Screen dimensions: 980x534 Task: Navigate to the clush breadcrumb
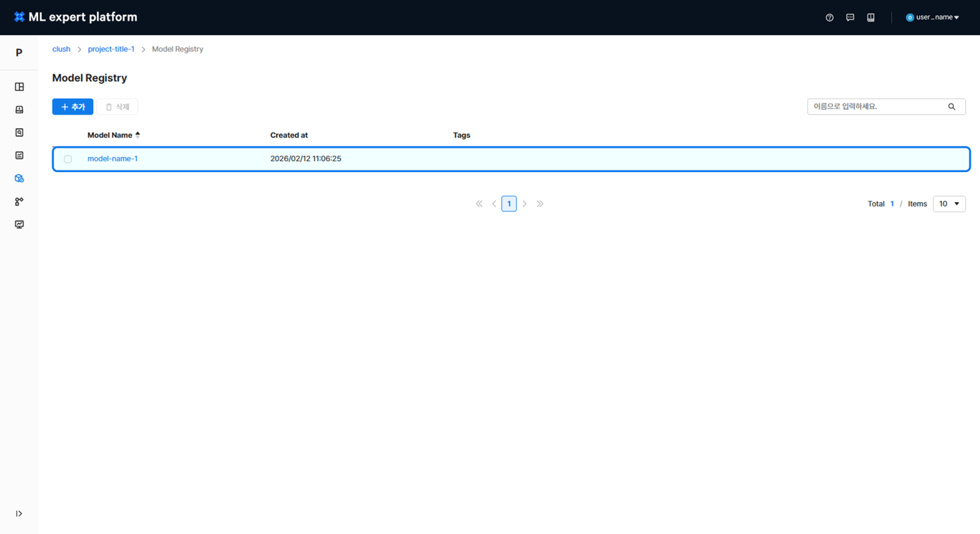(x=61, y=49)
